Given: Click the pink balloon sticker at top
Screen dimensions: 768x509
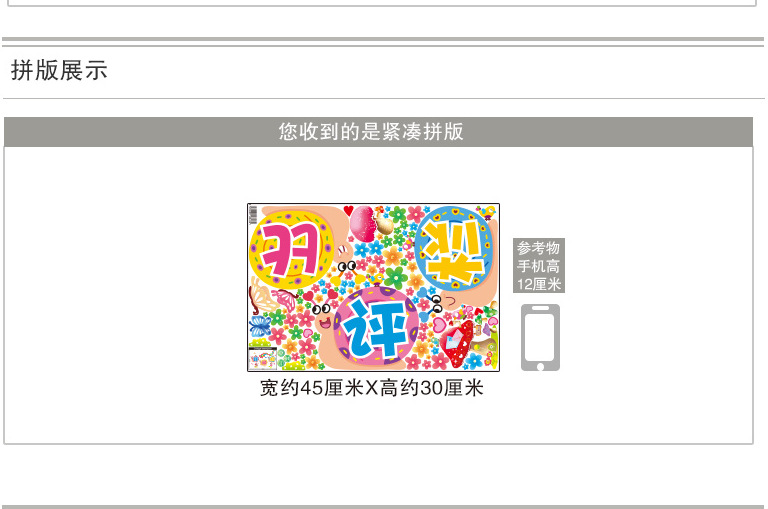Looking at the screenshot, I should 363,223.
